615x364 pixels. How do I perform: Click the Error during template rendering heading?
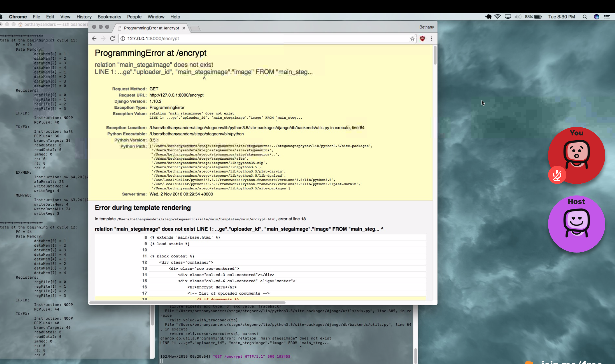[x=143, y=208]
